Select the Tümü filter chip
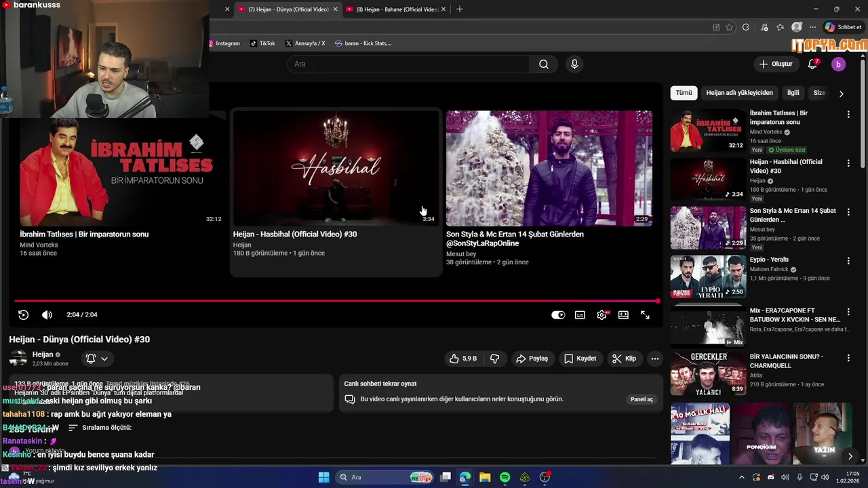 [x=684, y=93]
